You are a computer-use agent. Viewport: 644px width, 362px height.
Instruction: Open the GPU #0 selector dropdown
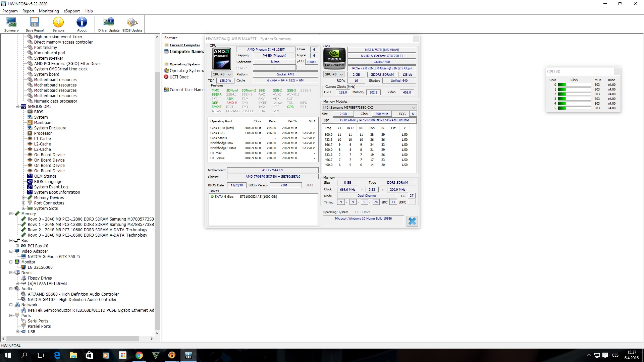click(x=334, y=74)
